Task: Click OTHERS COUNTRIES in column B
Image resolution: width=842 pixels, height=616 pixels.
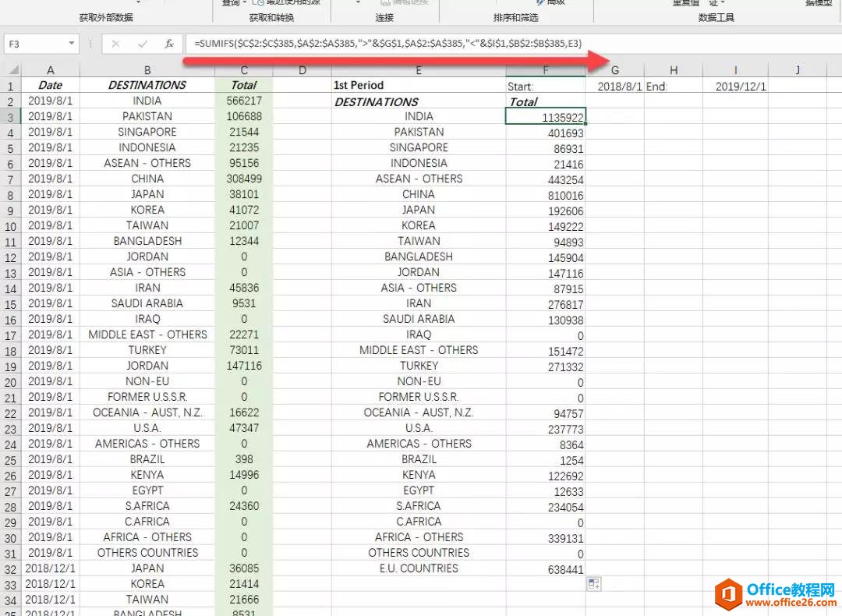Action: tap(147, 552)
